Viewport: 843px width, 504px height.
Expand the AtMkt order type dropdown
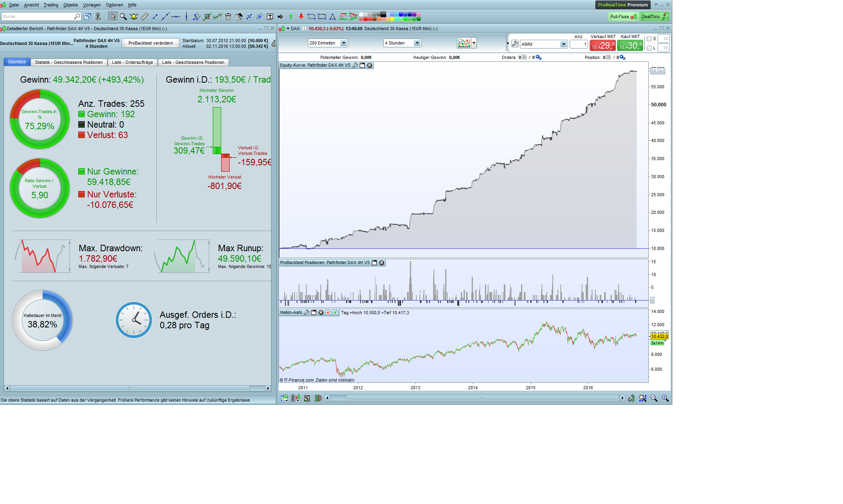click(x=564, y=44)
